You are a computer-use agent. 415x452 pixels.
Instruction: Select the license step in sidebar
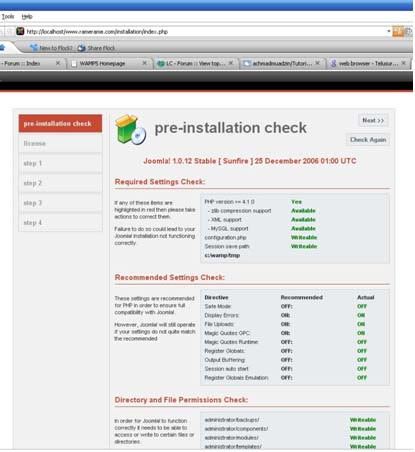tap(60, 143)
